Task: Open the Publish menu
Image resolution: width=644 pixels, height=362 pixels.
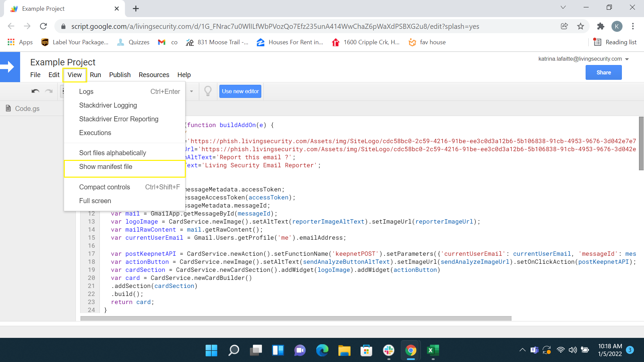Action: pyautogui.click(x=120, y=75)
